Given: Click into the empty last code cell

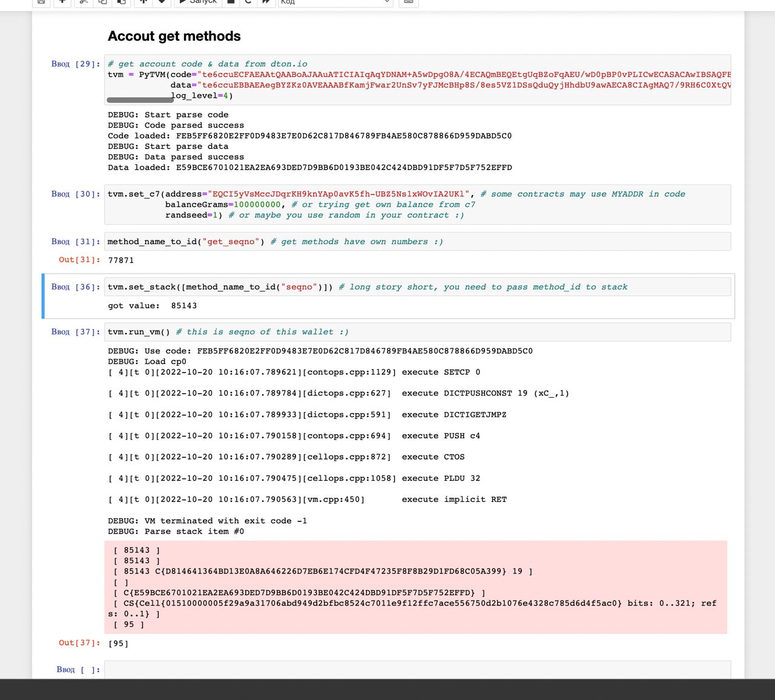Looking at the screenshot, I should pos(418,669).
